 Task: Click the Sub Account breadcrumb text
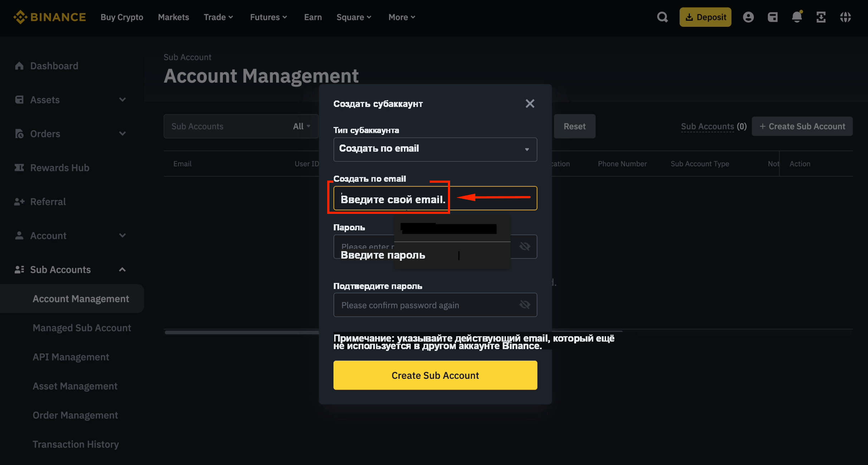[187, 57]
